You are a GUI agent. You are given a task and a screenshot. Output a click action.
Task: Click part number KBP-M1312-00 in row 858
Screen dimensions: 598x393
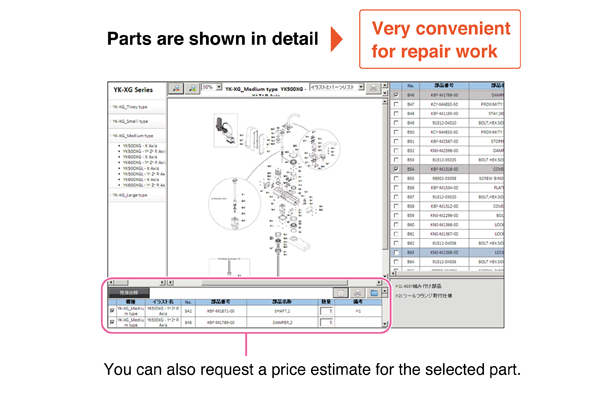click(x=444, y=206)
